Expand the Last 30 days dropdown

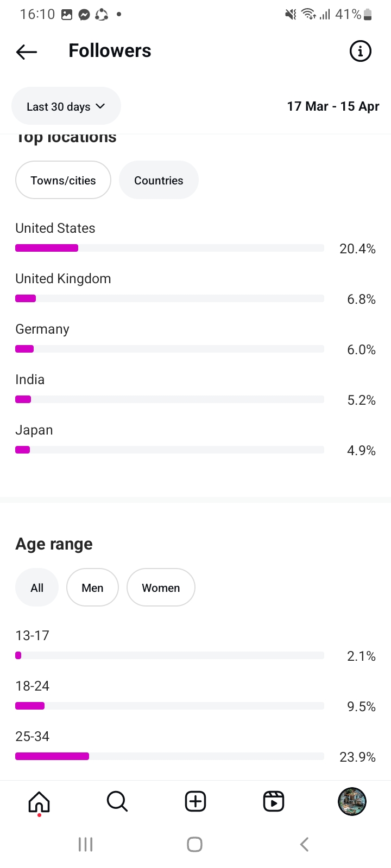coord(66,106)
